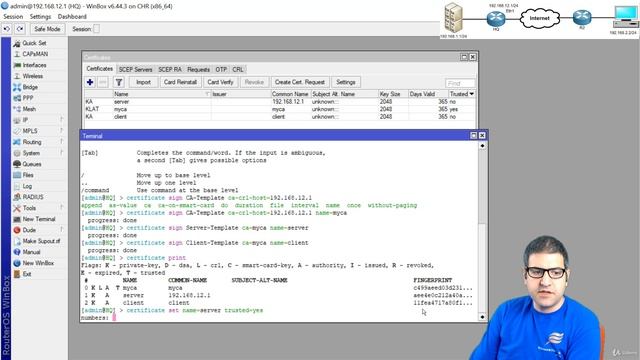Screen dimensions: 640x360
Task: Select the 'server' certificate row
Action: click(280, 102)
